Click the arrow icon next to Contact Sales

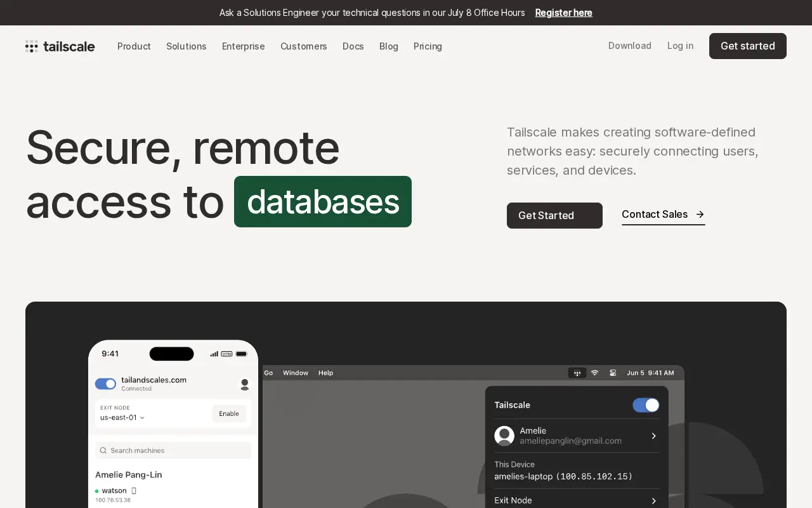[x=700, y=215]
